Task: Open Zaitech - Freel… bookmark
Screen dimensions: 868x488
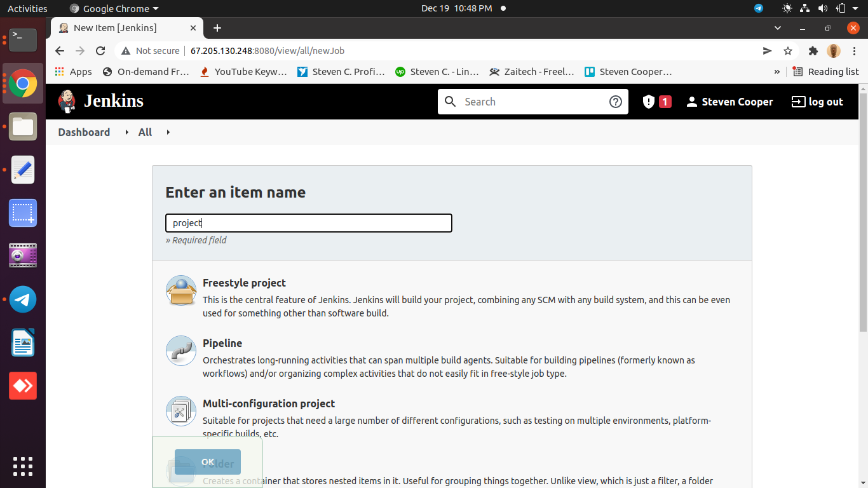Action: click(532, 72)
